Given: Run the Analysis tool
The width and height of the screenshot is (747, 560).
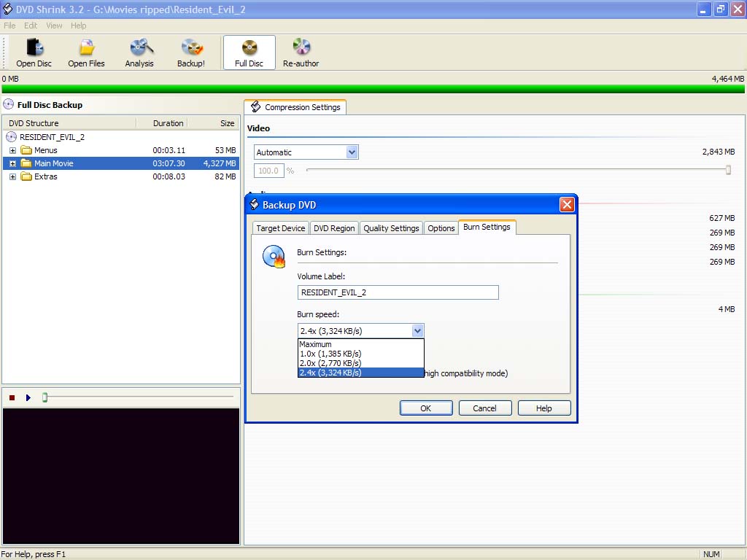Looking at the screenshot, I should point(139,52).
